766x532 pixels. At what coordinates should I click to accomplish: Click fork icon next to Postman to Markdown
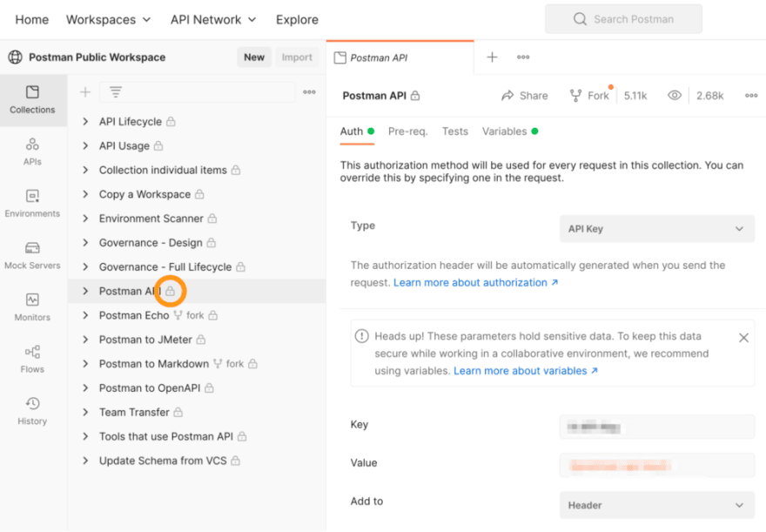tap(218, 363)
